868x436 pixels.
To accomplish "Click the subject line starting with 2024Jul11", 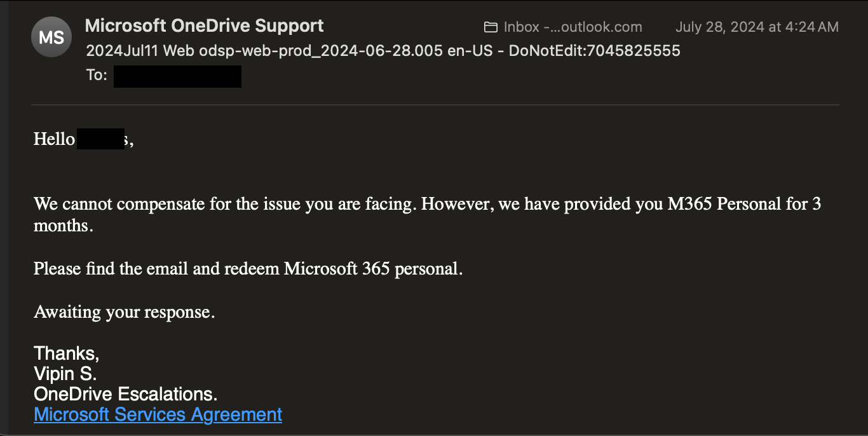I will click(x=383, y=51).
